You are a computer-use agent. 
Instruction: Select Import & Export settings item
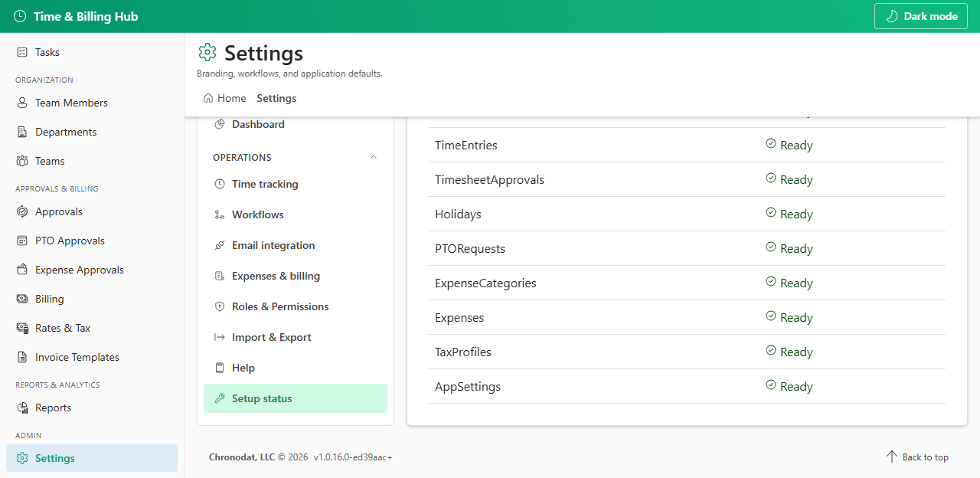pyautogui.click(x=296, y=337)
